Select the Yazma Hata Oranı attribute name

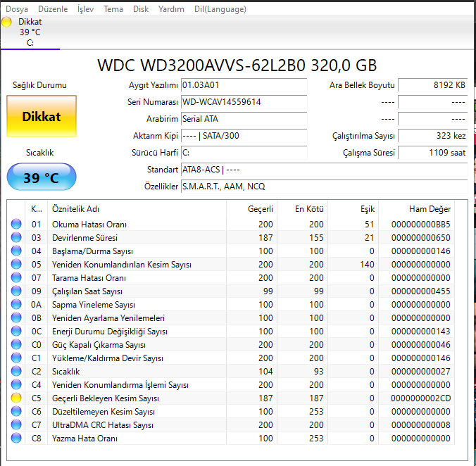pos(84,439)
